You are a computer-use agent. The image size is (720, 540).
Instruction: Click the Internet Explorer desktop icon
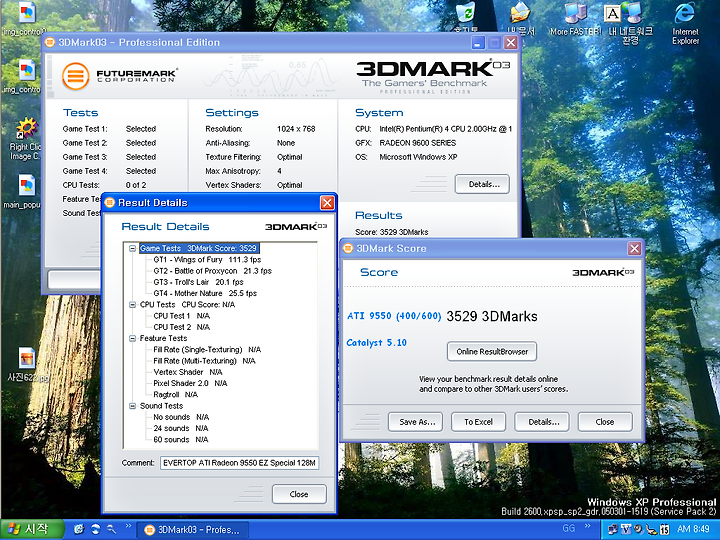coord(685,23)
